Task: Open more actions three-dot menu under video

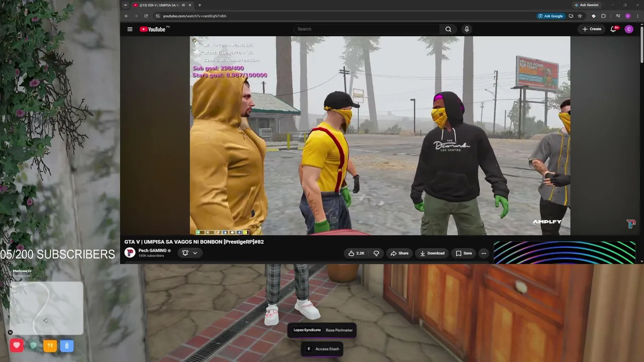Action: pyautogui.click(x=484, y=253)
